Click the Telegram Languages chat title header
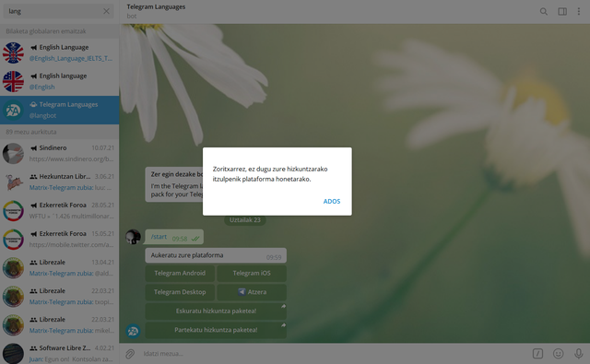Viewport: 590px width, 364px height. pyautogui.click(x=156, y=6)
